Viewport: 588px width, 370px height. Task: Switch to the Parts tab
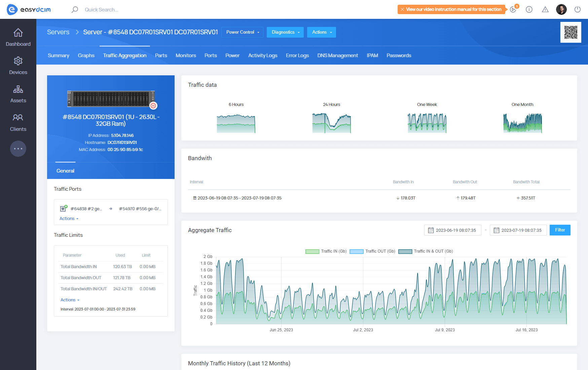pos(161,55)
